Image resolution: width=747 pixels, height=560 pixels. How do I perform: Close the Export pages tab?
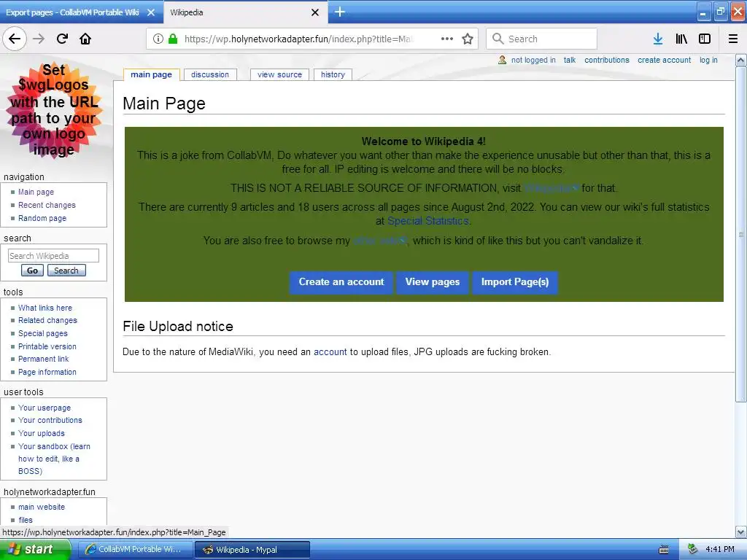pos(151,12)
